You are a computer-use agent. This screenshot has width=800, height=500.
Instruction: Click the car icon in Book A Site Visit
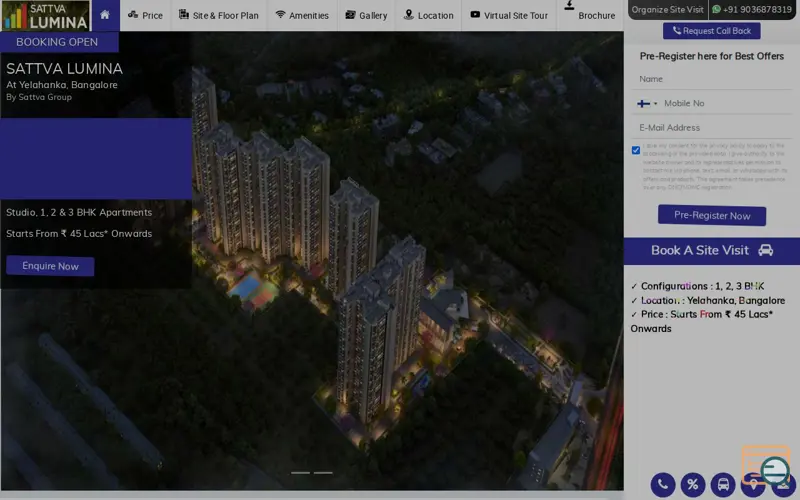(765, 250)
